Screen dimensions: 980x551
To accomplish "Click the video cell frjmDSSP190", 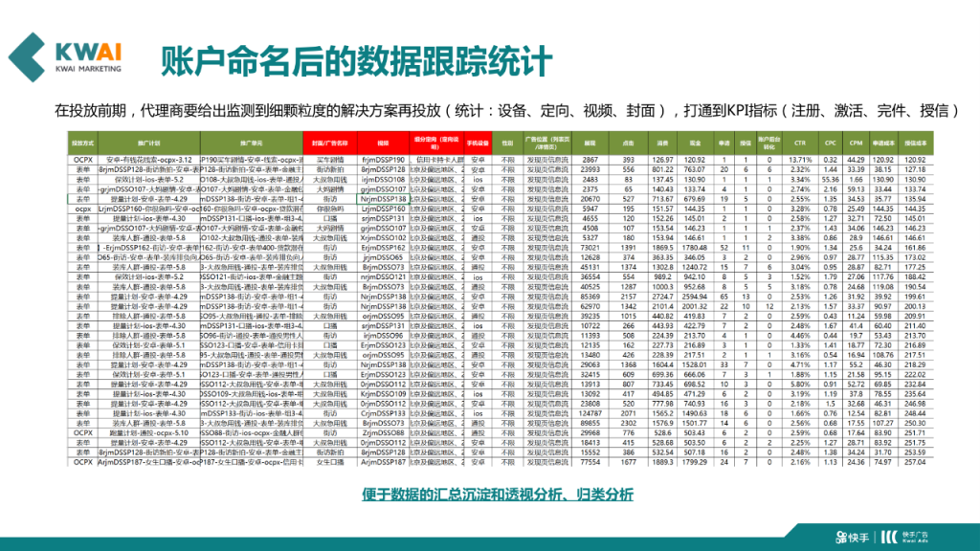I will point(383,160).
